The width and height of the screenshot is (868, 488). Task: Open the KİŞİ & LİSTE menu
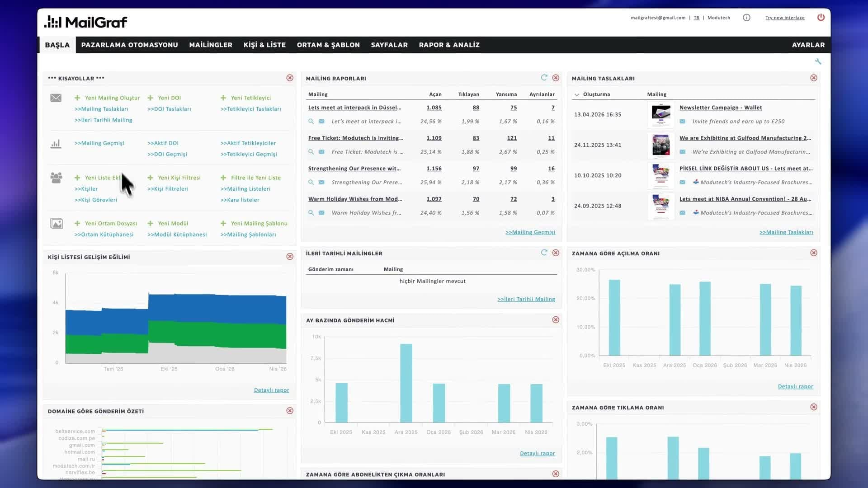pos(264,45)
